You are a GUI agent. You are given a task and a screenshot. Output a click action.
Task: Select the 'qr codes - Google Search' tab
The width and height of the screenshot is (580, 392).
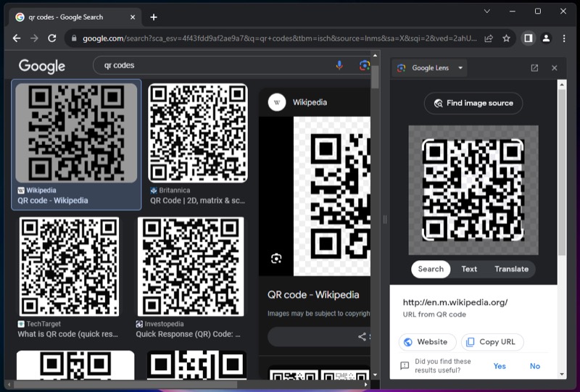point(75,17)
